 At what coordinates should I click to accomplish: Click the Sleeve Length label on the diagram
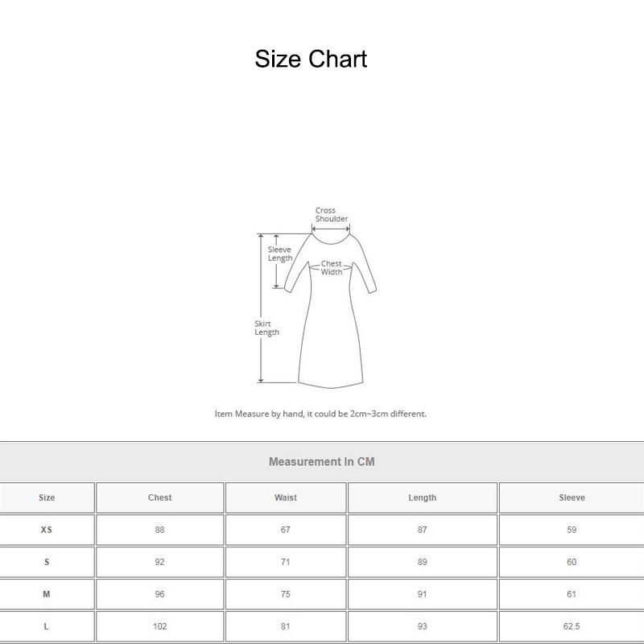280,253
